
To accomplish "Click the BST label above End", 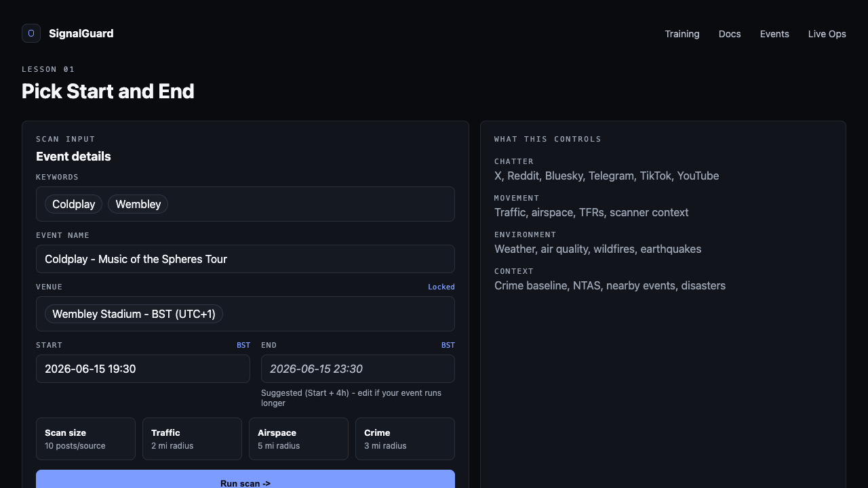I will coord(448,345).
